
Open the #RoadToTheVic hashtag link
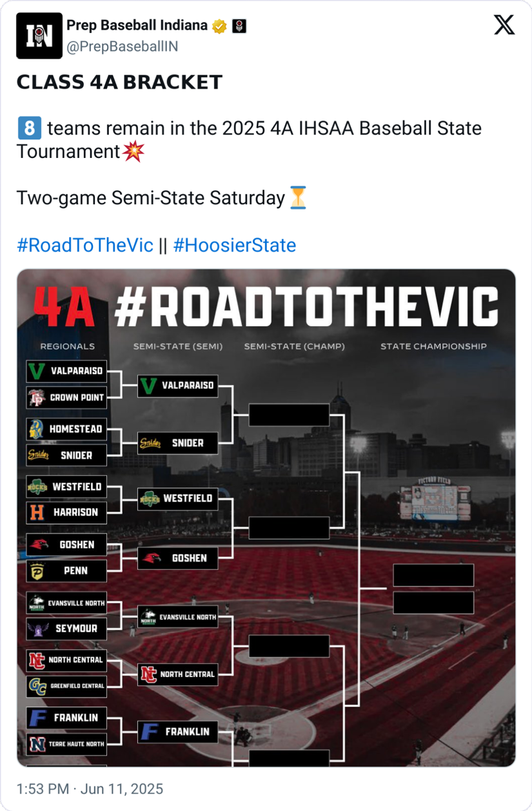[x=85, y=246]
